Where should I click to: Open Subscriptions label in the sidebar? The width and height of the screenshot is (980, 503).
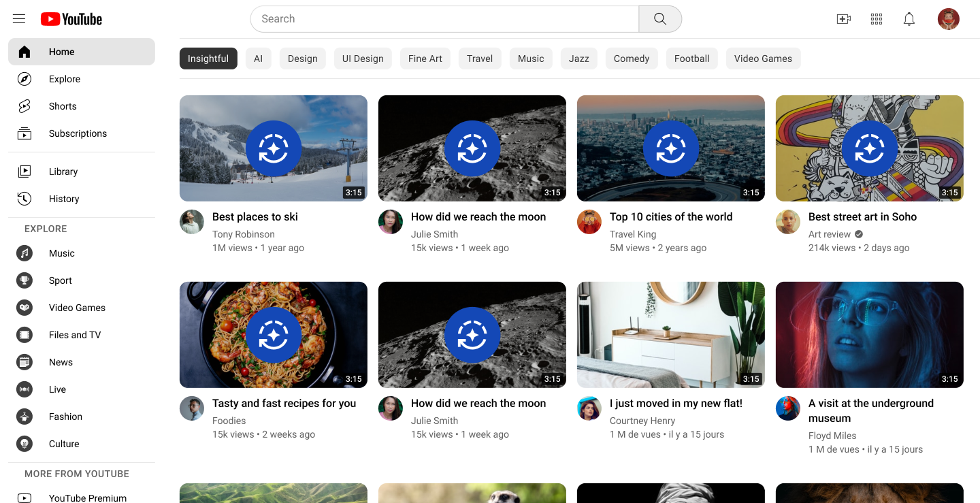[78, 133]
